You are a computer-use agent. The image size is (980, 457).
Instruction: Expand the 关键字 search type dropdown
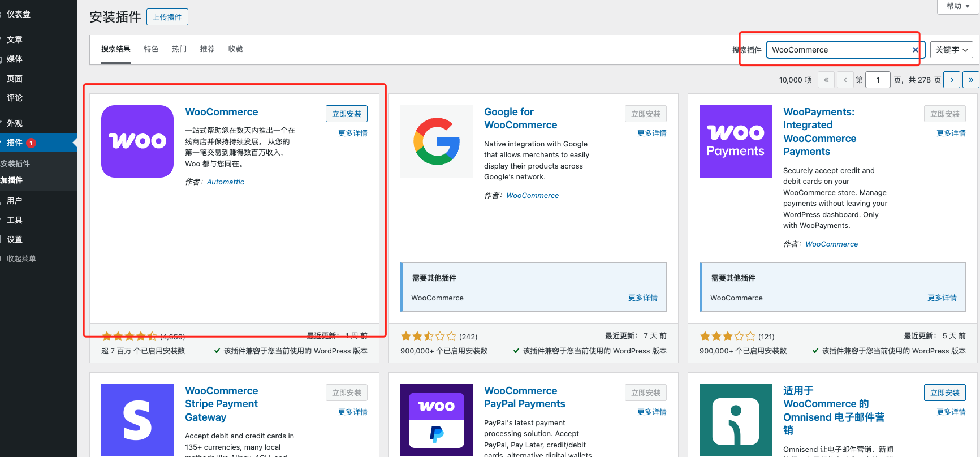tap(951, 50)
